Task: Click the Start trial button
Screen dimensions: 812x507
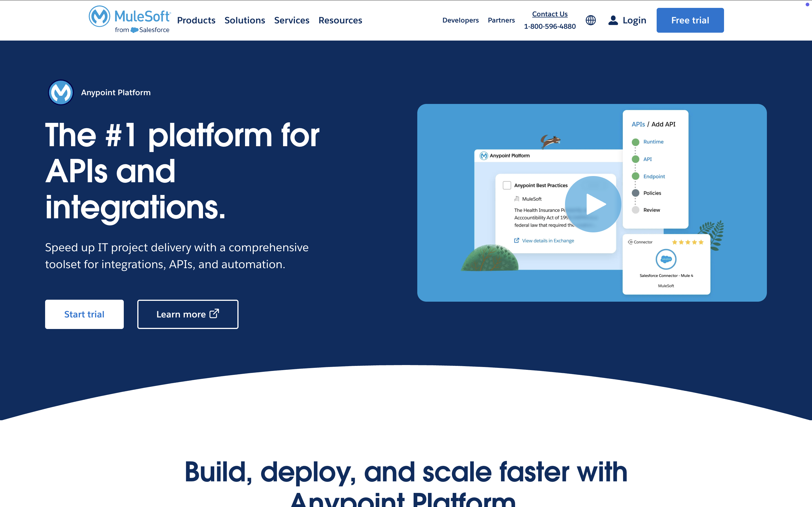Action: pyautogui.click(x=84, y=314)
